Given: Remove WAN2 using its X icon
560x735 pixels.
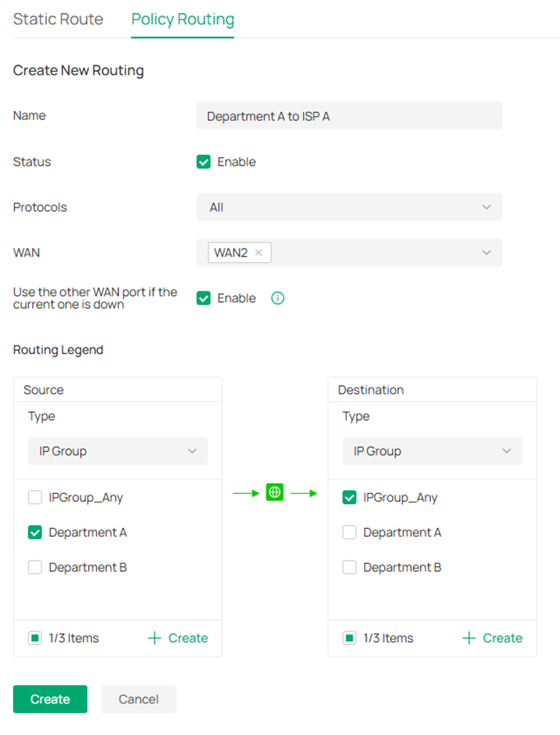Looking at the screenshot, I should 258,252.
